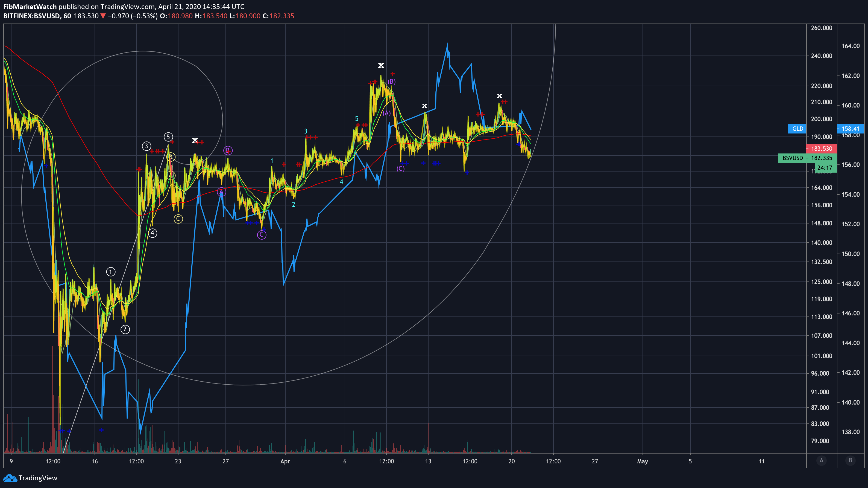Image resolution: width=868 pixels, height=488 pixels.
Task: Click the −0.970 (−0.53%) change value
Action: point(133,16)
